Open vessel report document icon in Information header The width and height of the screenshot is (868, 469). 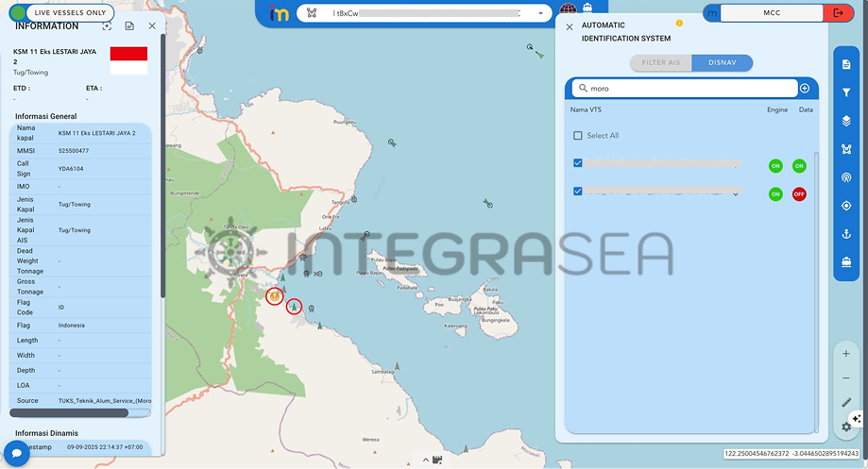tap(129, 26)
